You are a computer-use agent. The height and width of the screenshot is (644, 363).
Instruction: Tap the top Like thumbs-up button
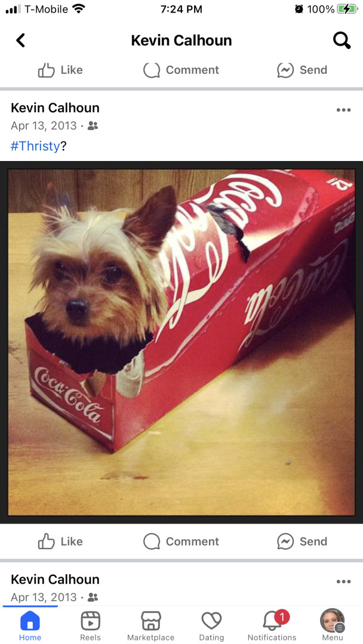click(x=60, y=70)
